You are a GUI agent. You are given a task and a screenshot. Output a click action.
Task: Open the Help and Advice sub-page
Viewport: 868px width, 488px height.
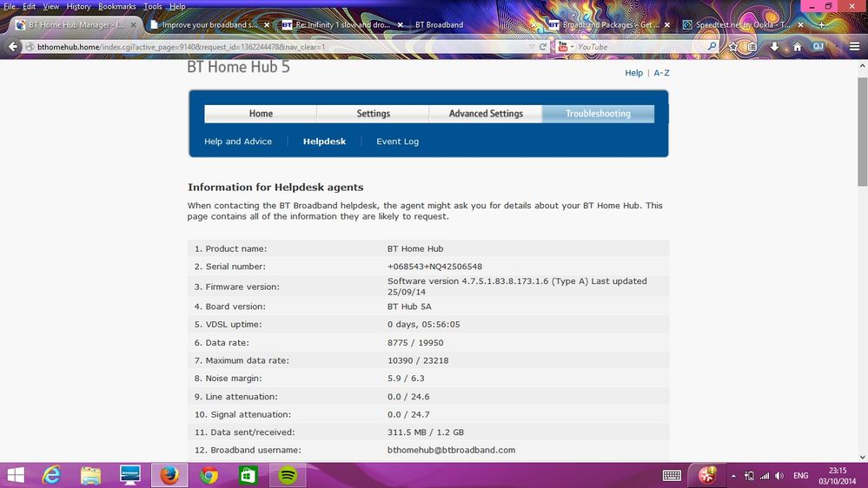tap(238, 142)
